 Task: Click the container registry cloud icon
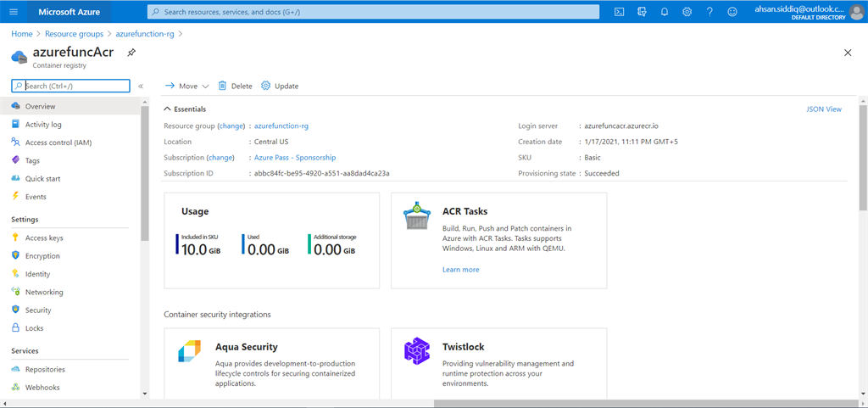20,57
